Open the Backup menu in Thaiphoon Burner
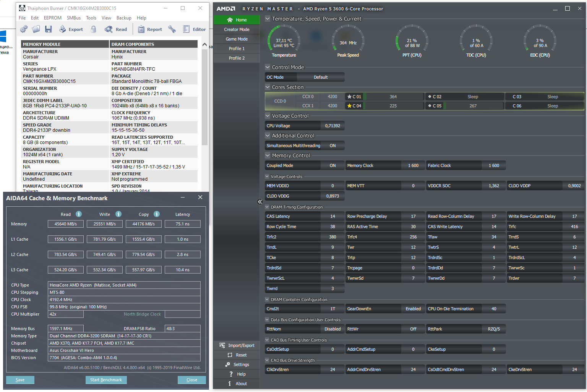Image resolution: width=587 pixels, height=392 pixels. pos(124,18)
